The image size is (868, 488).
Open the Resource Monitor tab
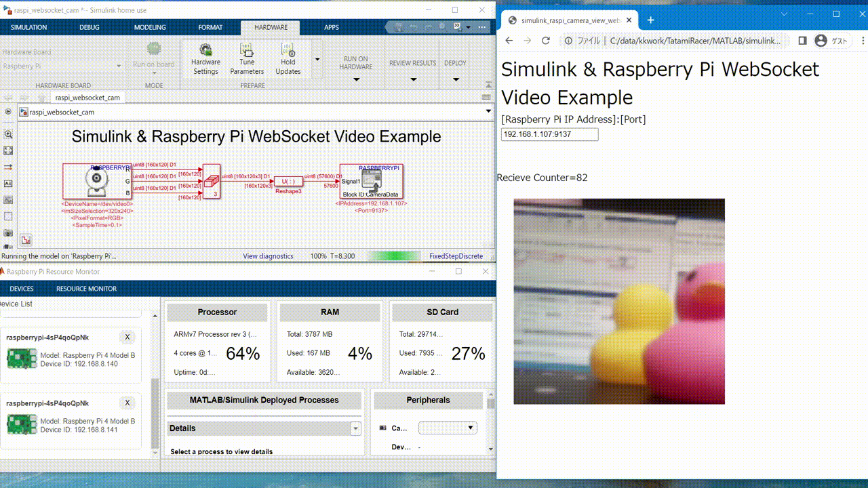coord(86,289)
